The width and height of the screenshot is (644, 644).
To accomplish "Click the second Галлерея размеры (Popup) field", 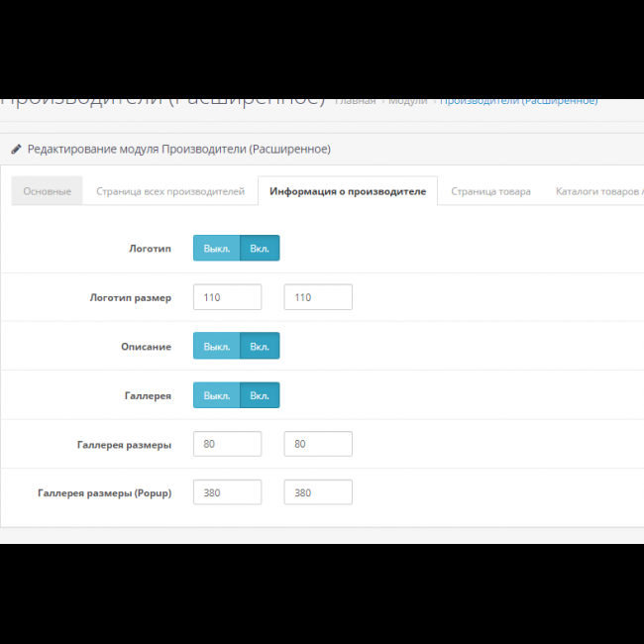I will click(x=318, y=492).
